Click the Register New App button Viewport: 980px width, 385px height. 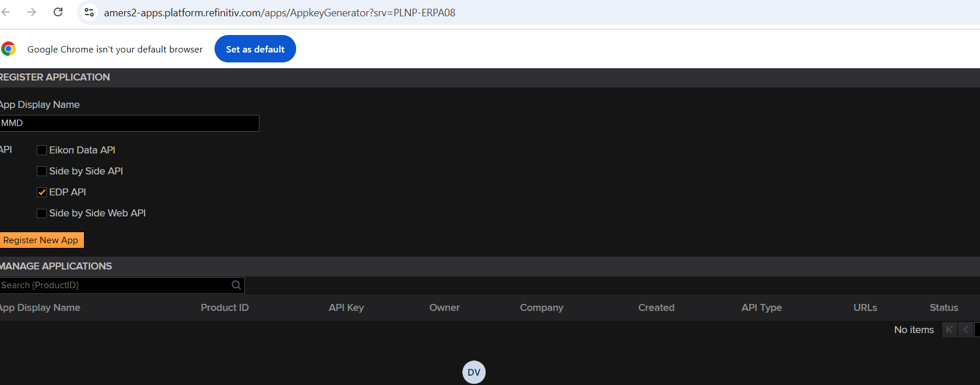41,240
